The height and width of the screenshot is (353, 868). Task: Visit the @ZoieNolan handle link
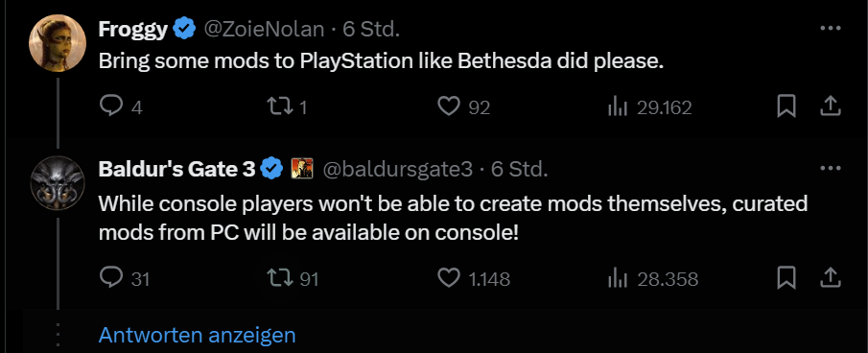[264, 29]
